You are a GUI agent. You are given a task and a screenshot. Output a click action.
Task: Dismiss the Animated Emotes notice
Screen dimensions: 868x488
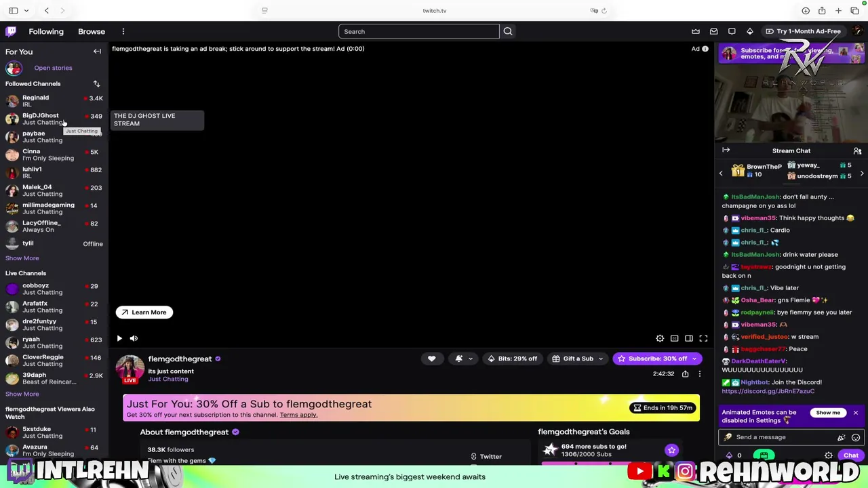pyautogui.click(x=856, y=413)
